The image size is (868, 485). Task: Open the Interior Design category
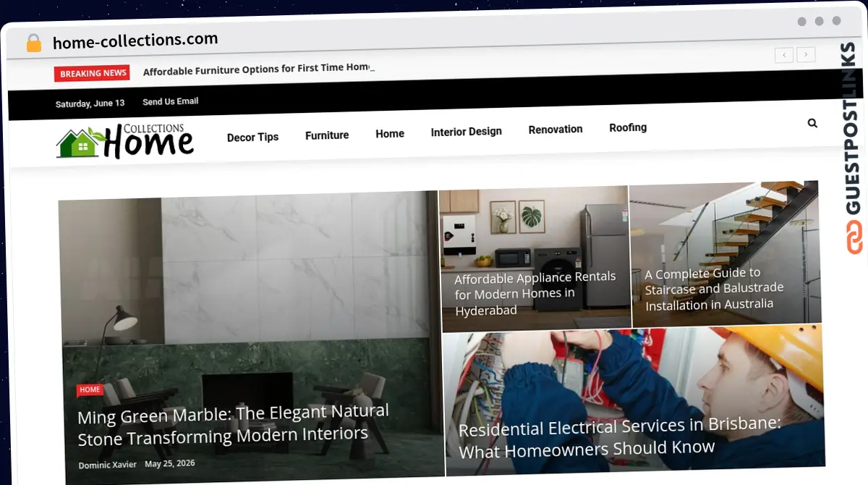(x=466, y=131)
